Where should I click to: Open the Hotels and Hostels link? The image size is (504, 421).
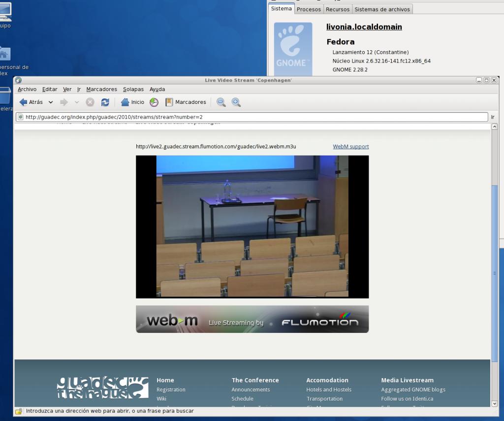(x=329, y=389)
